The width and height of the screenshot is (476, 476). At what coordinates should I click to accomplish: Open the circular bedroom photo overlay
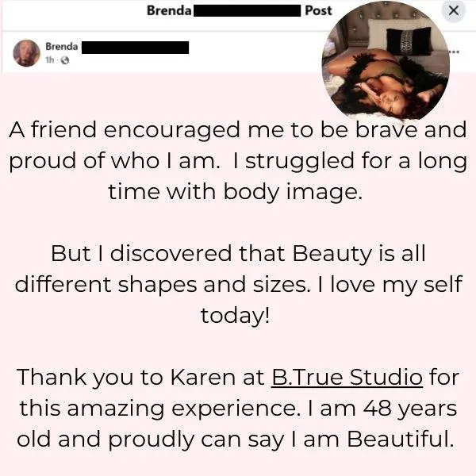click(x=386, y=59)
